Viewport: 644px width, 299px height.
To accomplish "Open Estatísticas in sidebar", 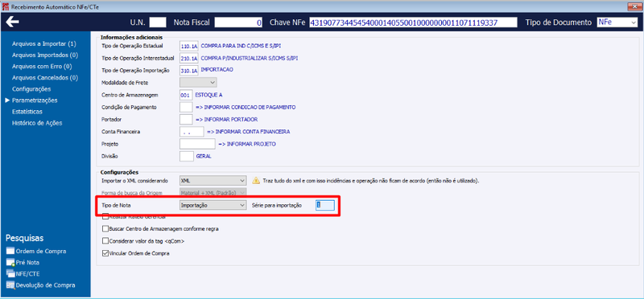I will pyautogui.click(x=27, y=112).
